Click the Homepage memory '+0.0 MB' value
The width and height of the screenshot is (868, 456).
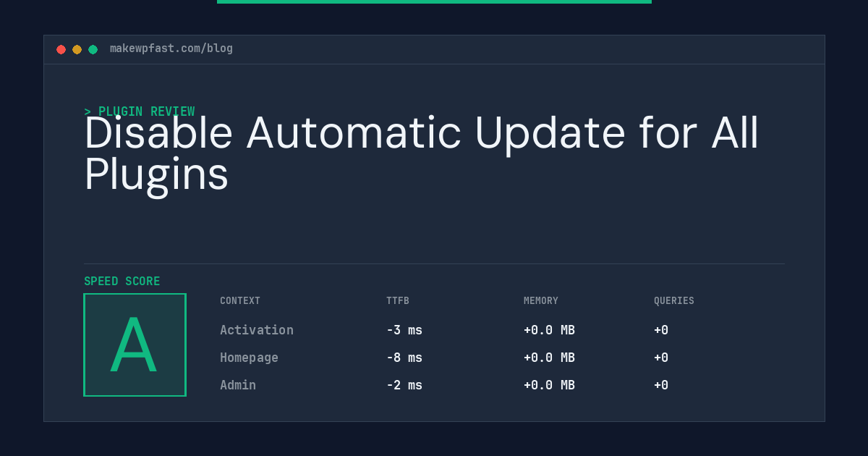(549, 358)
